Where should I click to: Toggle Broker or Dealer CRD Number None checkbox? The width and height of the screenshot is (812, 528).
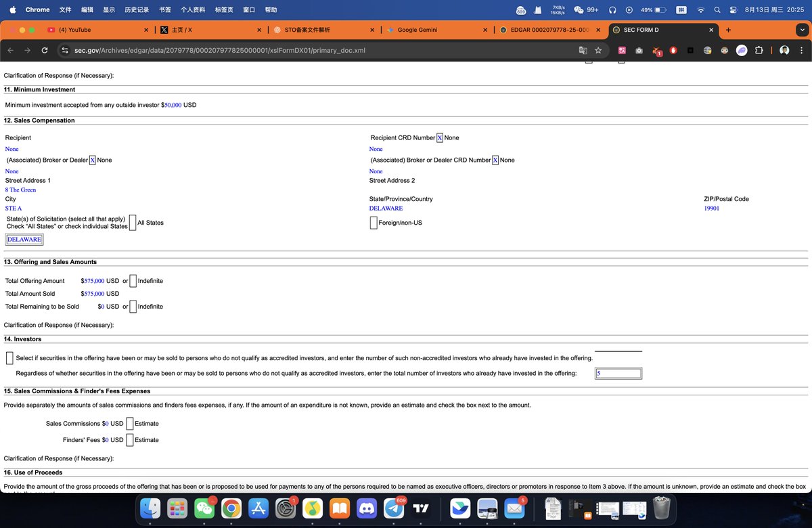pos(495,160)
